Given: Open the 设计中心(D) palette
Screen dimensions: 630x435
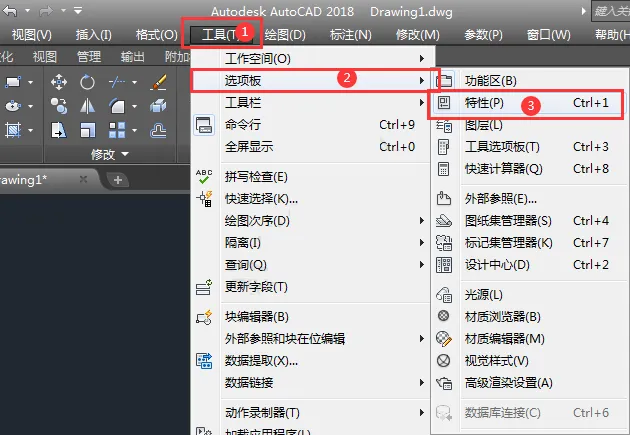Looking at the screenshot, I should point(529,265).
